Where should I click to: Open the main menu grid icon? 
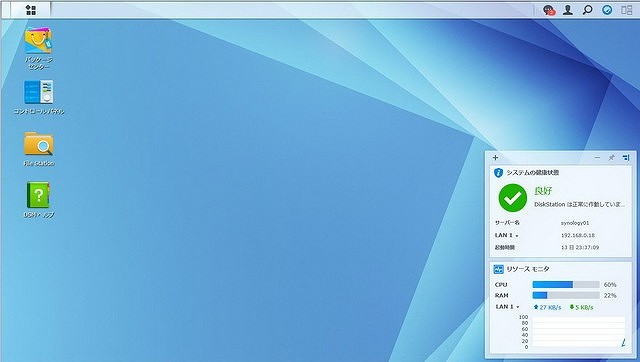click(31, 10)
